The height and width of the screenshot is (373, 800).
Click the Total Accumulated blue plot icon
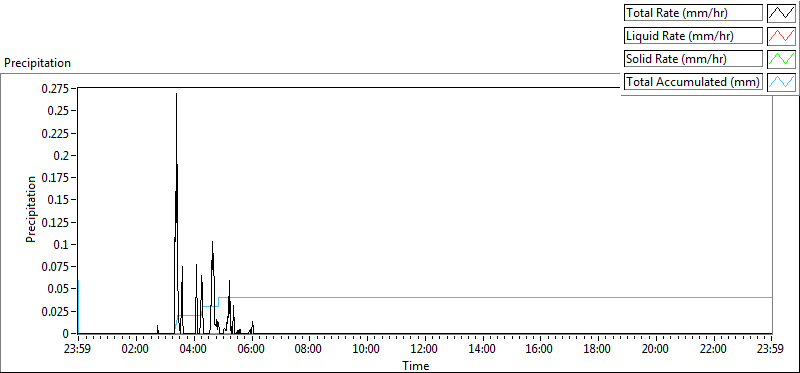[x=781, y=82]
